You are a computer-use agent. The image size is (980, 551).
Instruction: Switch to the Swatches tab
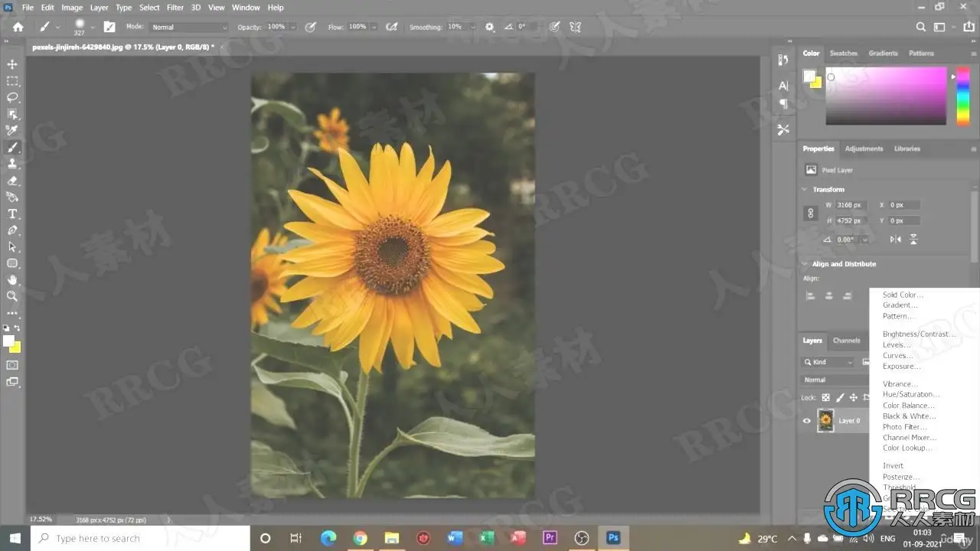[843, 54]
